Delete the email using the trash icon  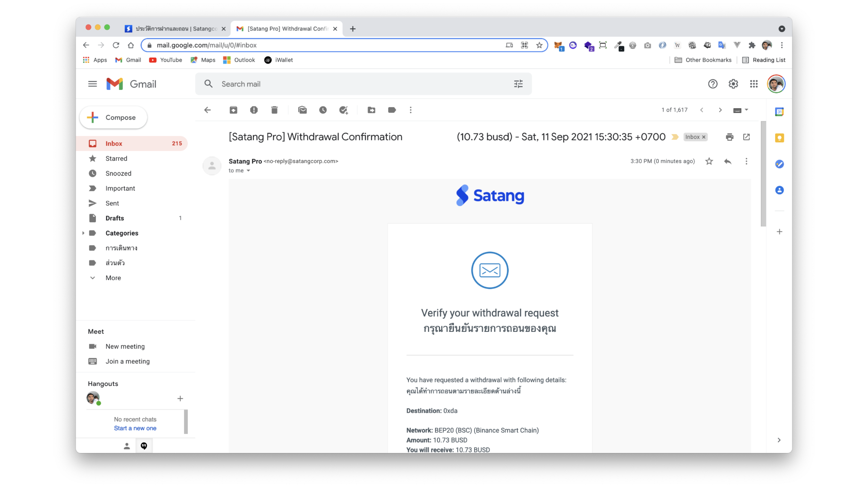coord(274,110)
